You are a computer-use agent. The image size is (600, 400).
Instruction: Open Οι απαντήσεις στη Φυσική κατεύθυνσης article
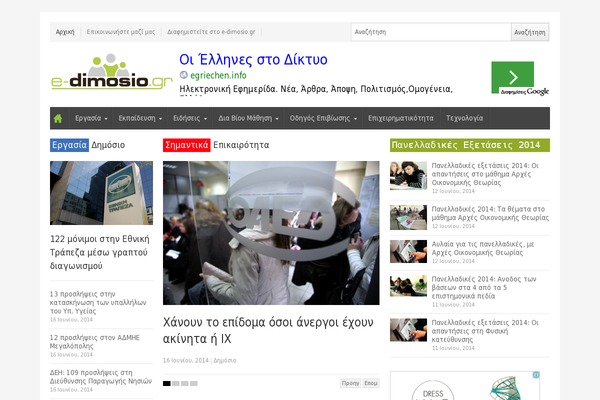[485, 331]
